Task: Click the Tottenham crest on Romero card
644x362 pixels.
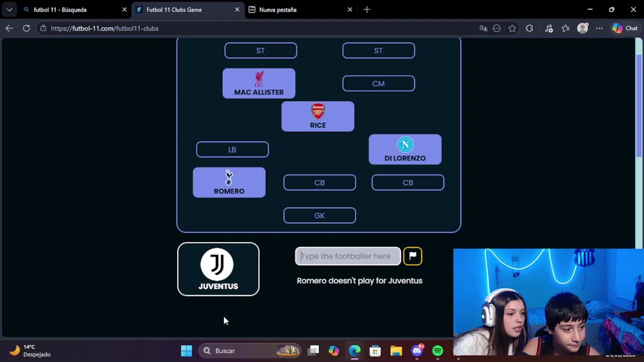Action: point(229,177)
